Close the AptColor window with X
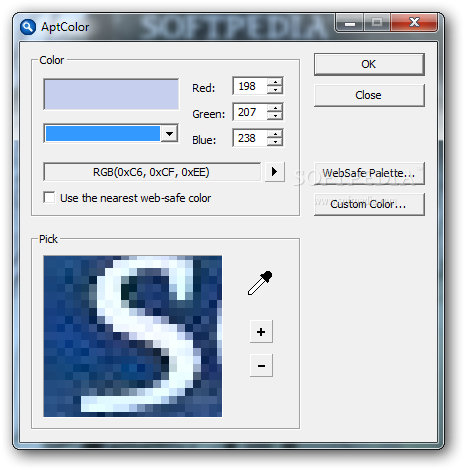 (x=414, y=22)
